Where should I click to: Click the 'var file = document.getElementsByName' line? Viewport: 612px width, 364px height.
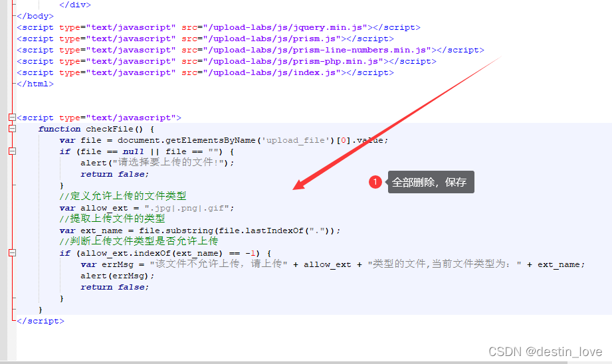pos(224,140)
